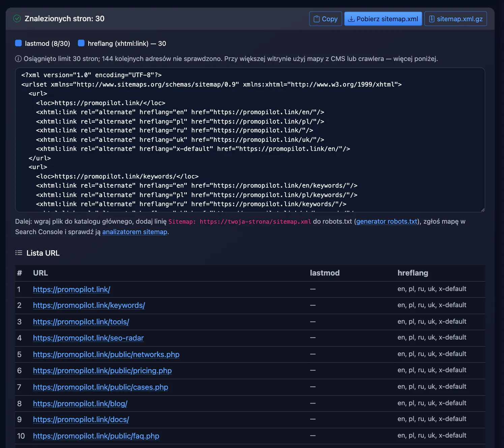Click row number 10 in the URL table

(21, 436)
